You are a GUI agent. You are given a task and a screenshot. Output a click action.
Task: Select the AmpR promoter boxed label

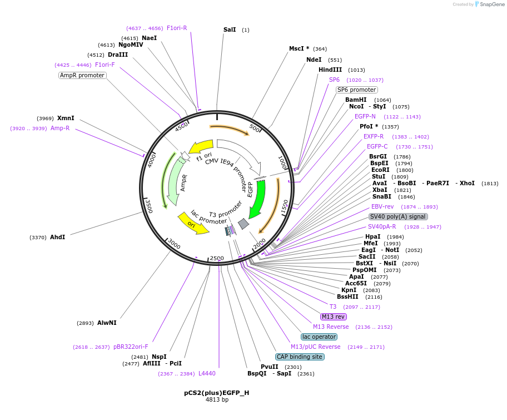click(x=82, y=75)
